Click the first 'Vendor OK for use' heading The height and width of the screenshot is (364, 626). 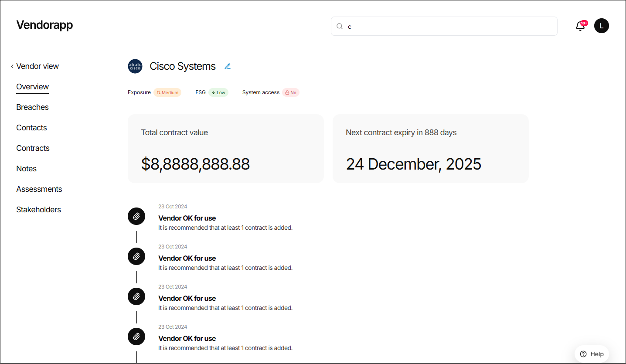(187, 218)
